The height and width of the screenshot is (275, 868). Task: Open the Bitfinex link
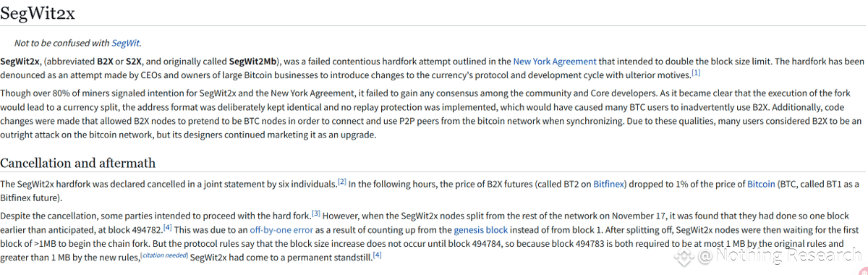[609, 185]
